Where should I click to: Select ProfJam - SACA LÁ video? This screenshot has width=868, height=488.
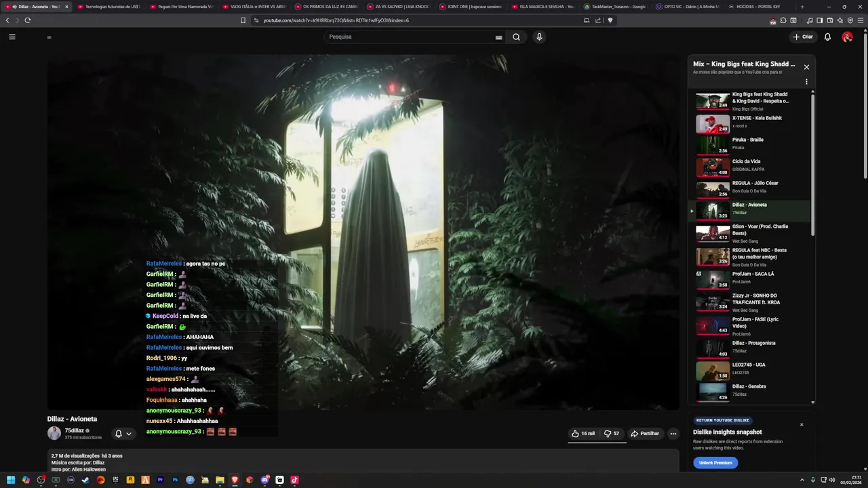click(x=753, y=279)
